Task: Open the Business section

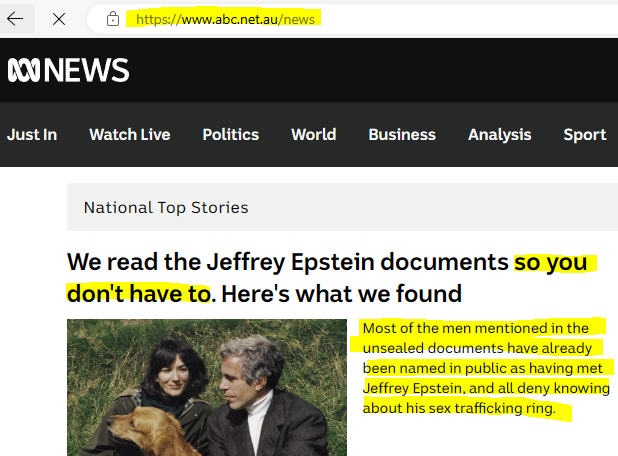Action: [x=402, y=135]
